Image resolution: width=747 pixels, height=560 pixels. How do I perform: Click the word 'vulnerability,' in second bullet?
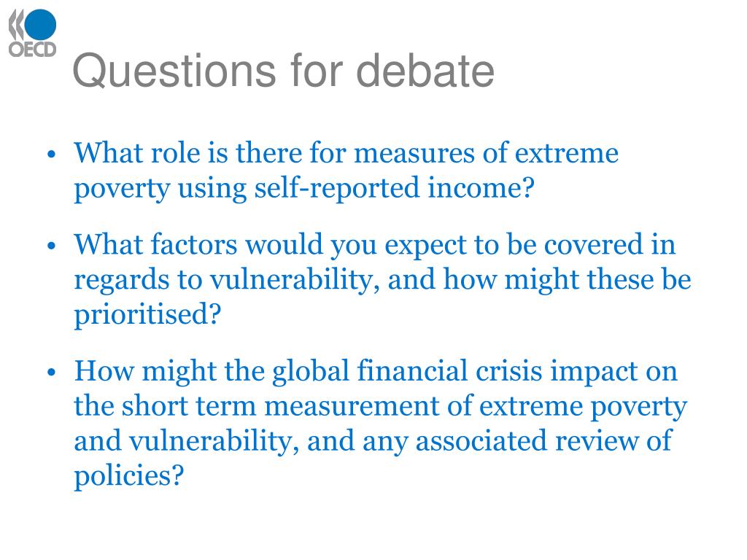[295, 279]
